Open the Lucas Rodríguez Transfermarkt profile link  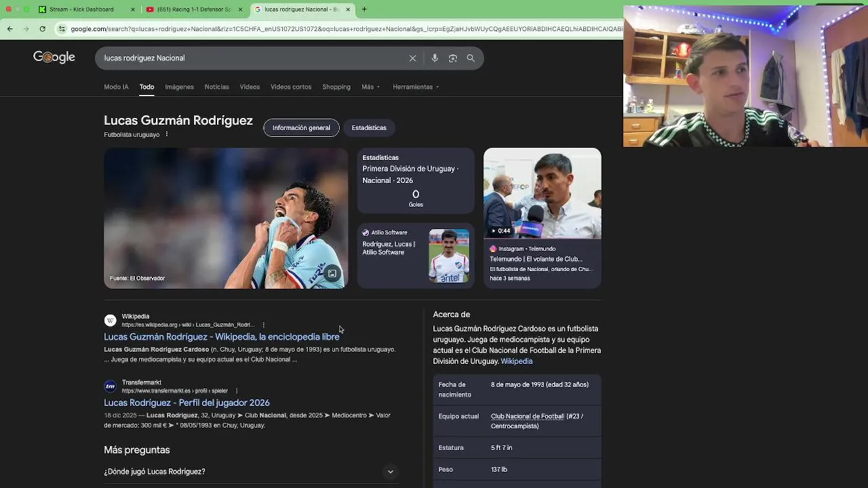click(x=186, y=403)
